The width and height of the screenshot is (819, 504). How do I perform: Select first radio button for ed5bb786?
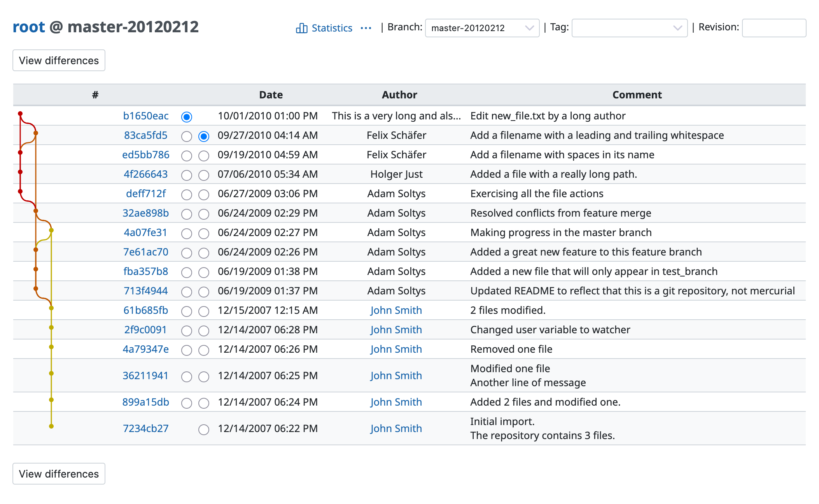click(187, 156)
